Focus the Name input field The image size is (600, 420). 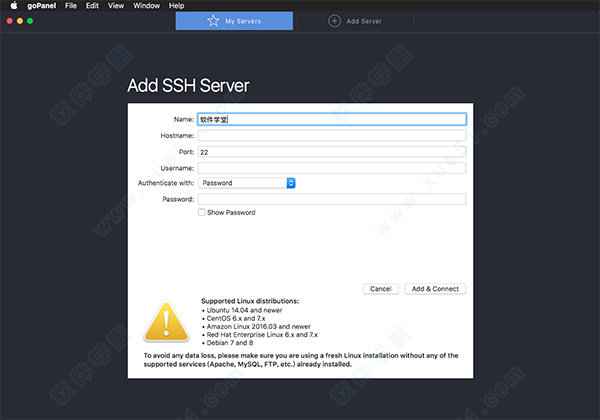click(332, 119)
